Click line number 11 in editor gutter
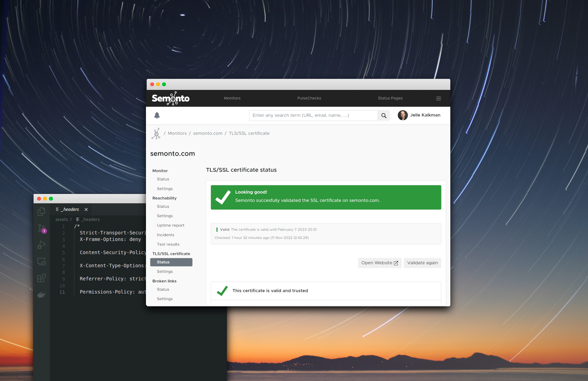Screen dimensions: 588x381 [62, 292]
